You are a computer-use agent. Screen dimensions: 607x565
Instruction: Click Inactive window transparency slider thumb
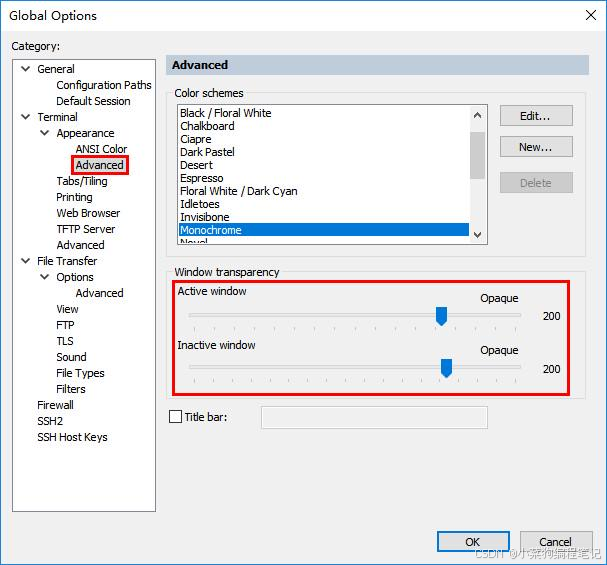446,368
